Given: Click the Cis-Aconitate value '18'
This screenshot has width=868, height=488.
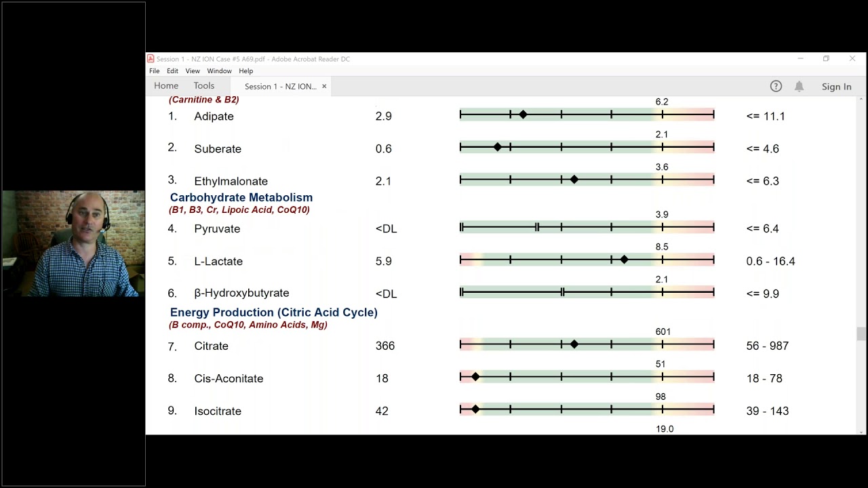Looking at the screenshot, I should coord(382,379).
